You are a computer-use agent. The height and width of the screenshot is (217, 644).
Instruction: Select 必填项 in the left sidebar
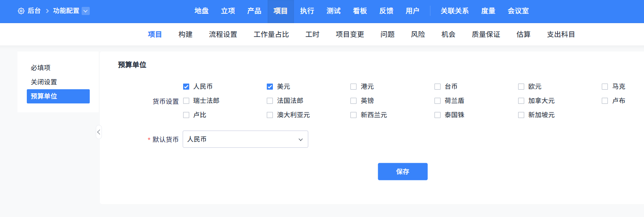(41, 68)
